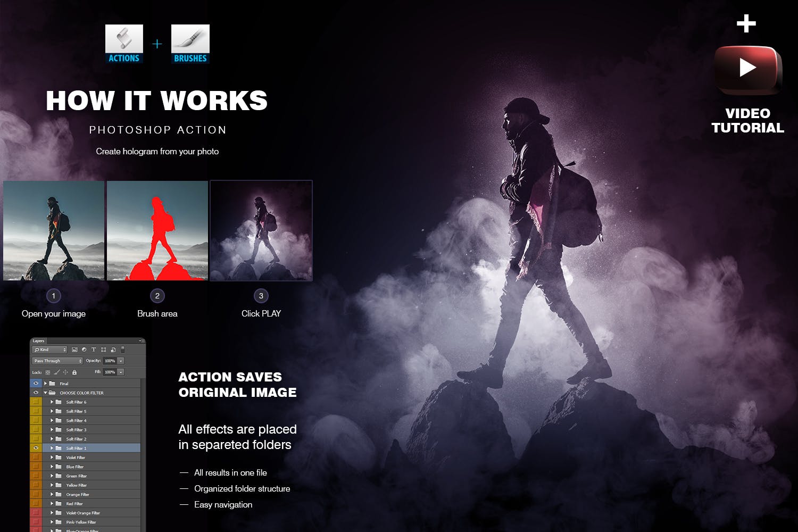Filter layers by type (T) icon
This screenshot has height=532, width=798.
pyautogui.click(x=94, y=350)
